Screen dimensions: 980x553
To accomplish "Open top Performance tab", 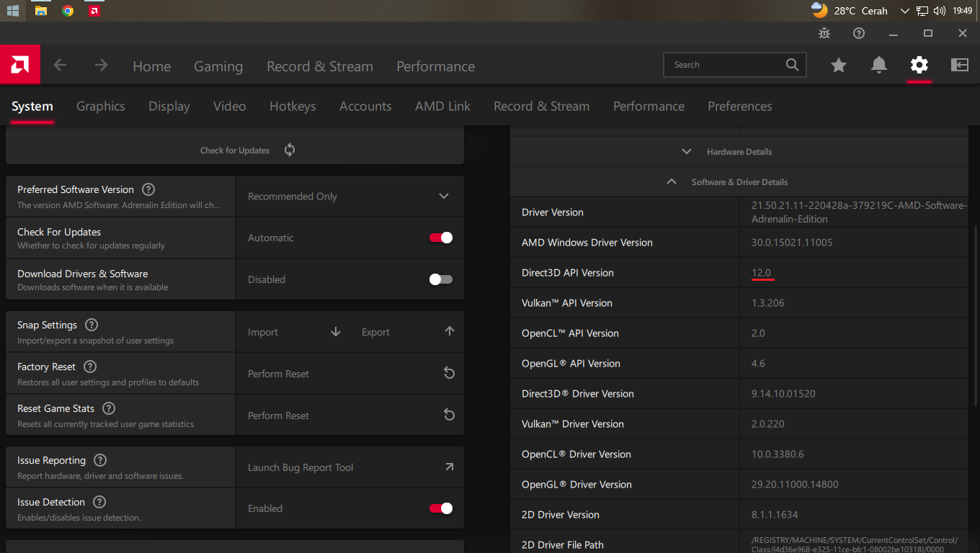I will 436,66.
